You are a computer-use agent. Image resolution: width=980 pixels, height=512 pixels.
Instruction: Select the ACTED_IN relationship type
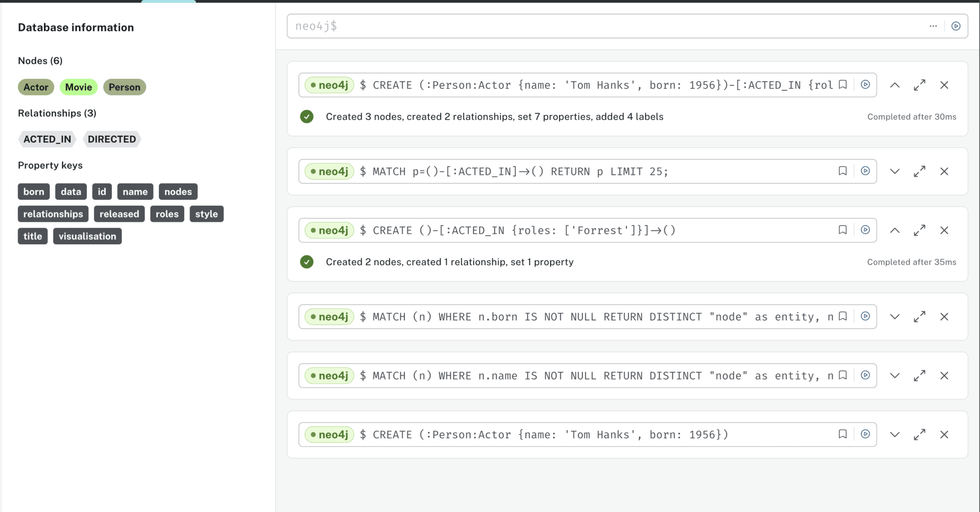click(46, 139)
